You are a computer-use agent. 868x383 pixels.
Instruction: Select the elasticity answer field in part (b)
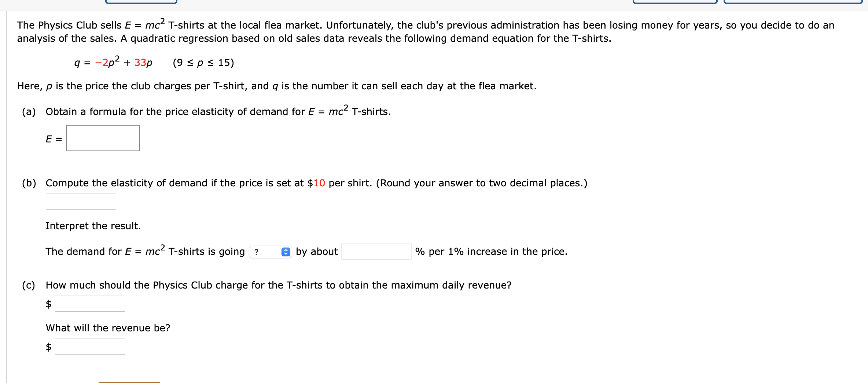coord(80,201)
